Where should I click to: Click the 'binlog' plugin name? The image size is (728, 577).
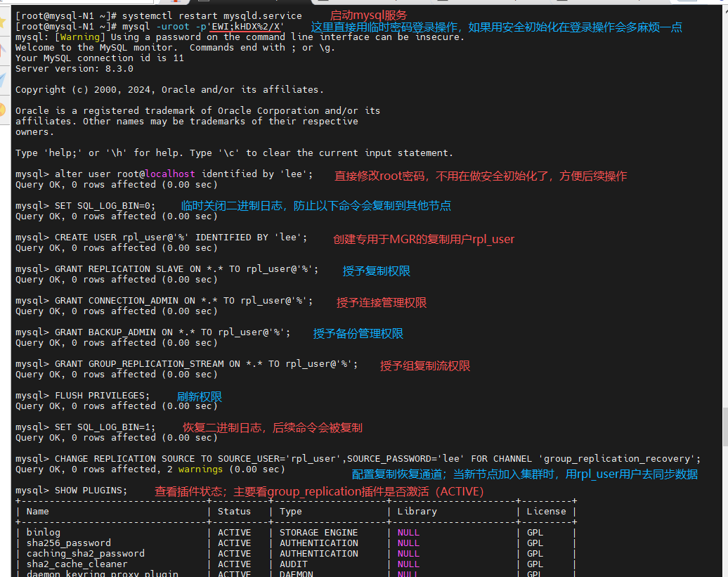point(43,533)
